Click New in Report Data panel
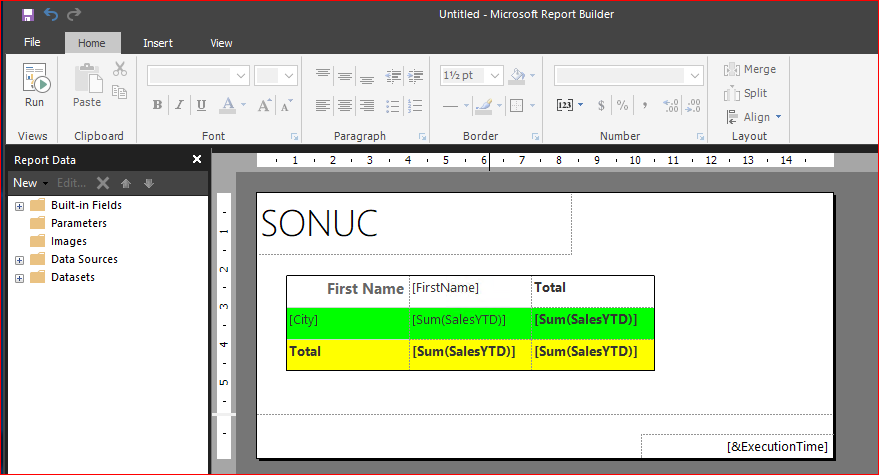The image size is (879, 475). 25,183
